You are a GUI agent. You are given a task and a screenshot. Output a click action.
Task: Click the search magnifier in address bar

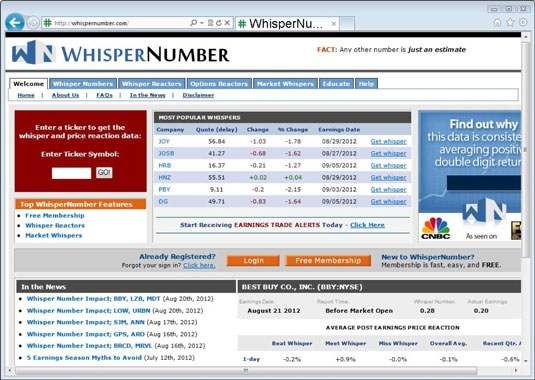[193, 23]
